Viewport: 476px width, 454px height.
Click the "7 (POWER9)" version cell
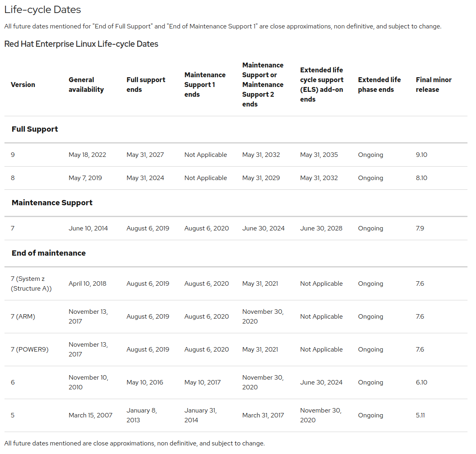pos(30,350)
